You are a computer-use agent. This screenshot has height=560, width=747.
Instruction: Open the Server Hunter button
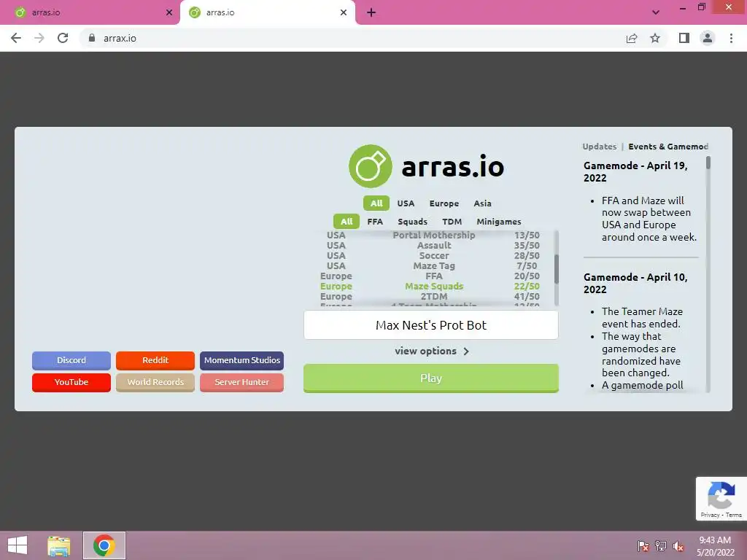pyautogui.click(x=242, y=382)
